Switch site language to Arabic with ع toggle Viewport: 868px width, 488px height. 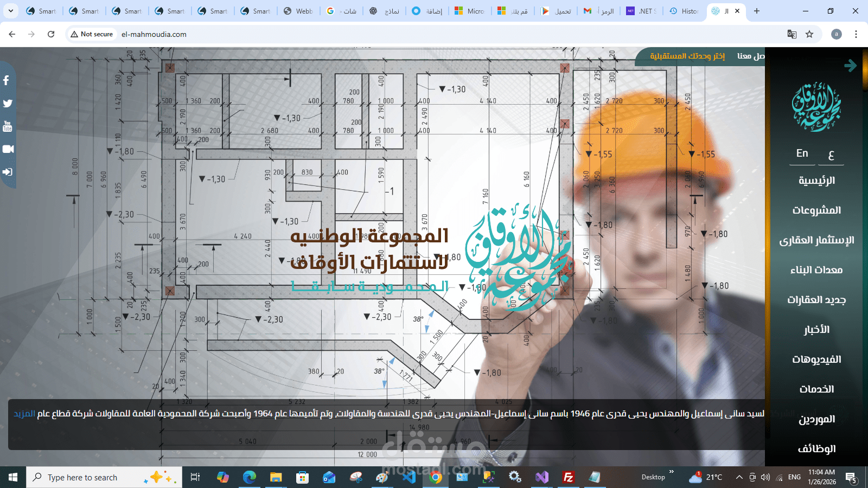click(832, 156)
